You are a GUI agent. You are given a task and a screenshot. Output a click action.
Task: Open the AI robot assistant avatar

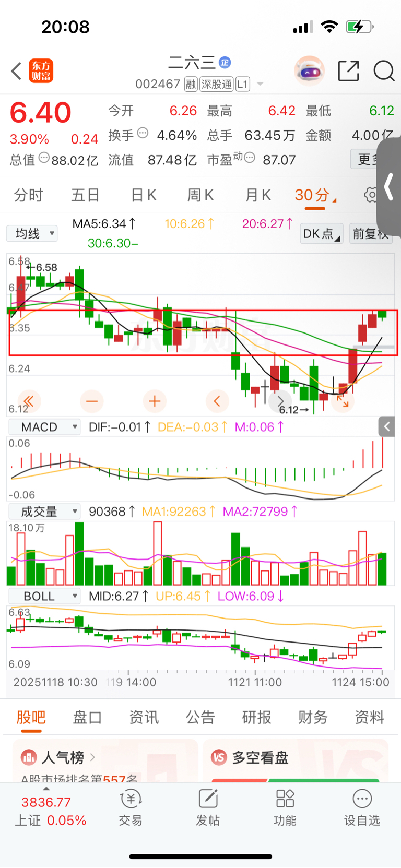point(309,70)
